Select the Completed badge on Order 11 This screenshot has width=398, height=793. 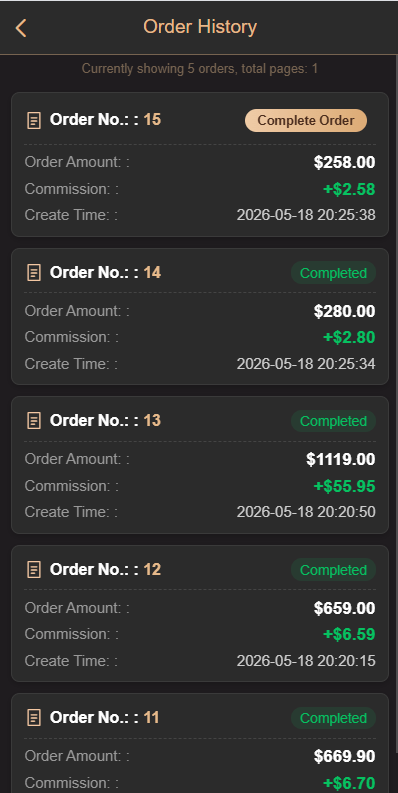(333, 718)
